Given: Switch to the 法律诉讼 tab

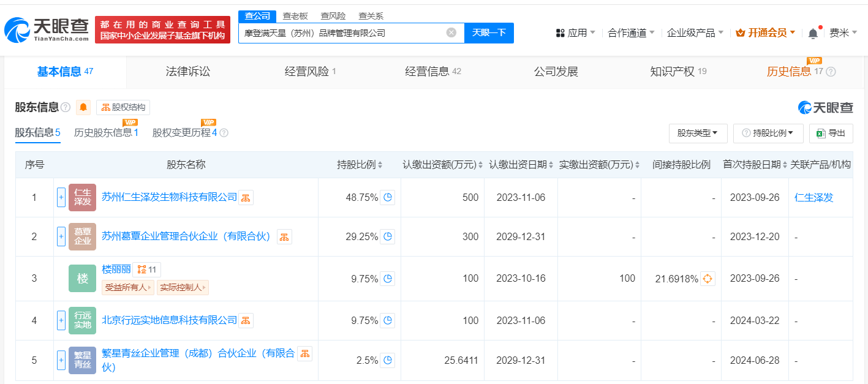Looking at the screenshot, I should pos(187,72).
